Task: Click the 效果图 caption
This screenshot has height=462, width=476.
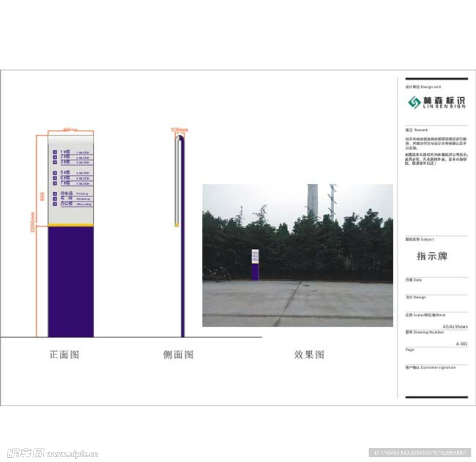Action: (x=309, y=355)
